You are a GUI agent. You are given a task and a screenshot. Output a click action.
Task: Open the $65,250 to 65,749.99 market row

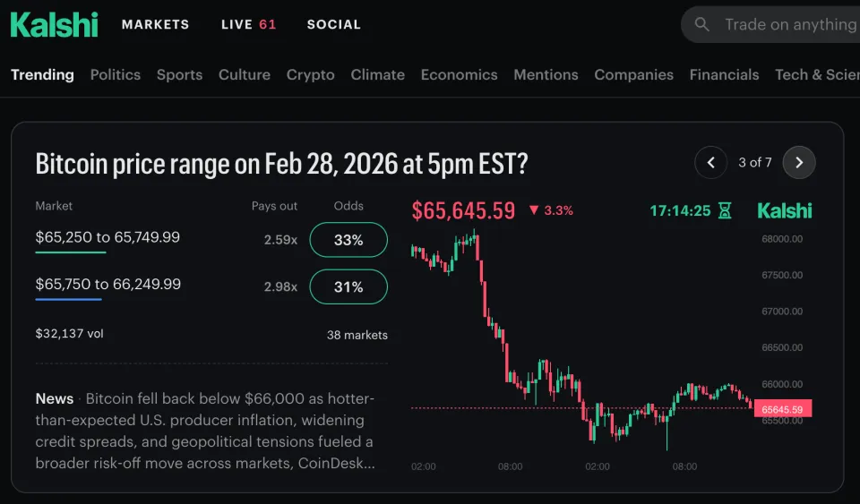[x=107, y=237]
